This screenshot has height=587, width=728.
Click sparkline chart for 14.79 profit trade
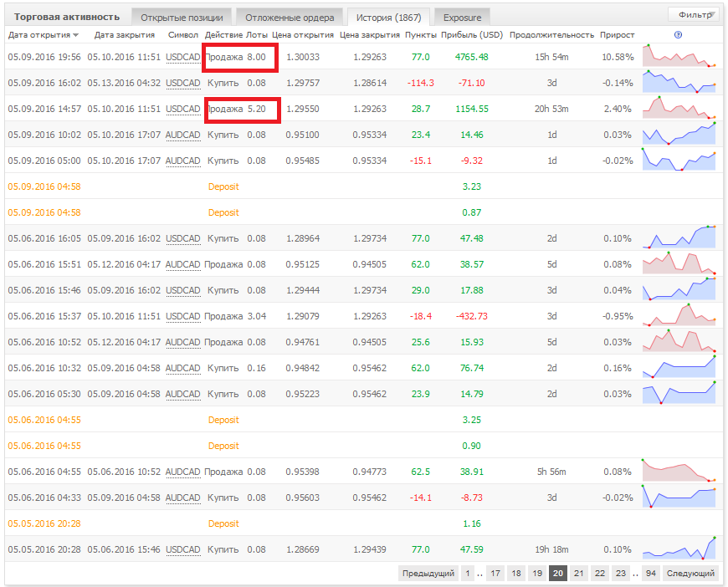pos(679,394)
